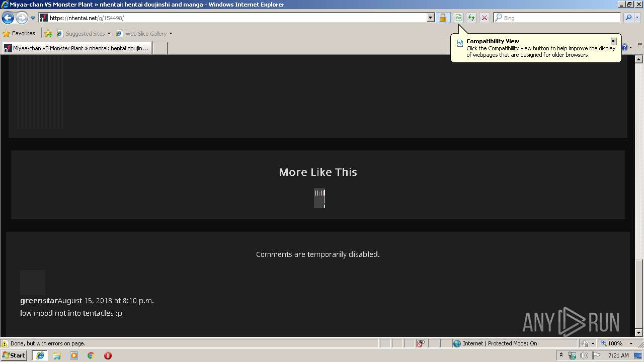Click the 'More Like This' heading
Screen dimensions: 644x362
point(318,172)
